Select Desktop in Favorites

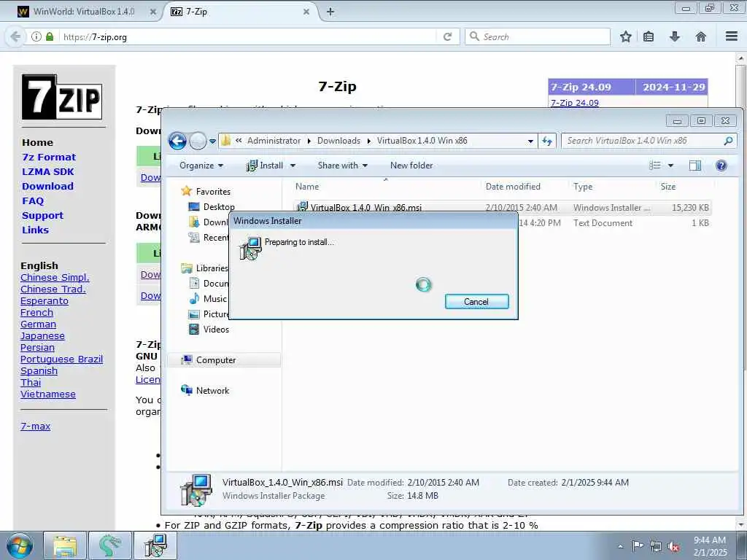click(219, 206)
